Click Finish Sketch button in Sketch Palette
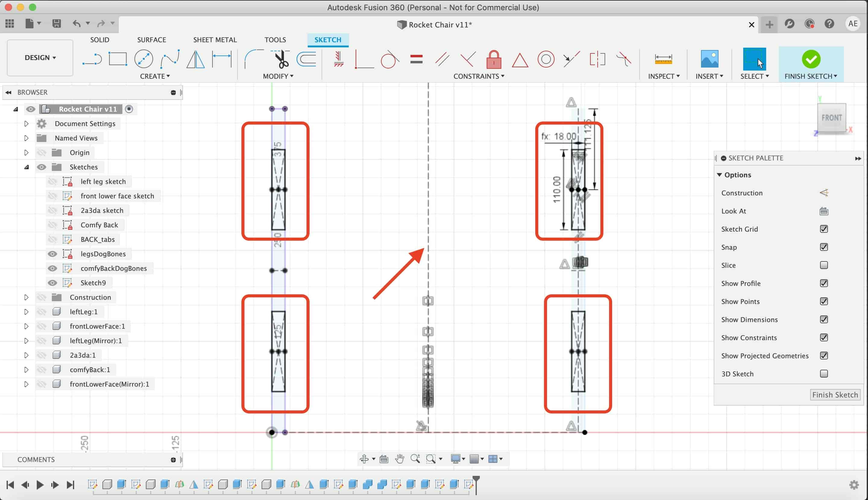This screenshot has width=868, height=500. coord(835,395)
